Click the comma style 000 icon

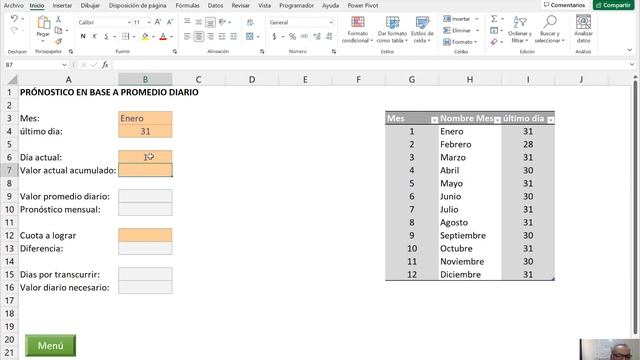304,37
